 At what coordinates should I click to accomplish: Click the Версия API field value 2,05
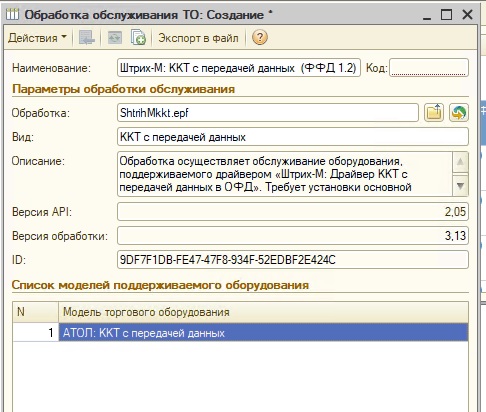293,212
